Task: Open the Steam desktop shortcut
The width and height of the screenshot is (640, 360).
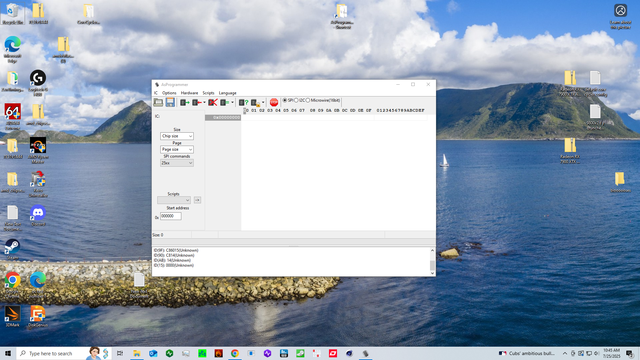Action: [13, 249]
